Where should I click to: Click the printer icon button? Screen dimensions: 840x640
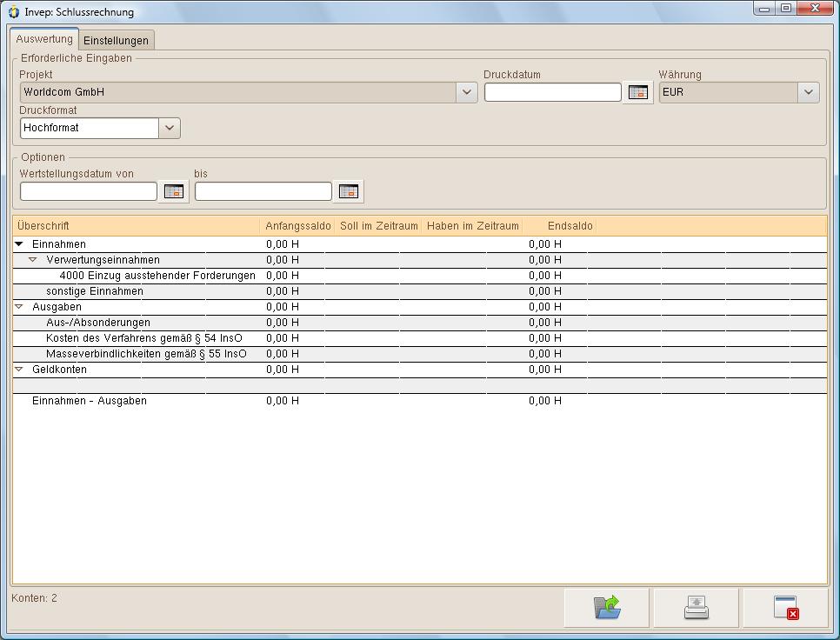tap(696, 608)
